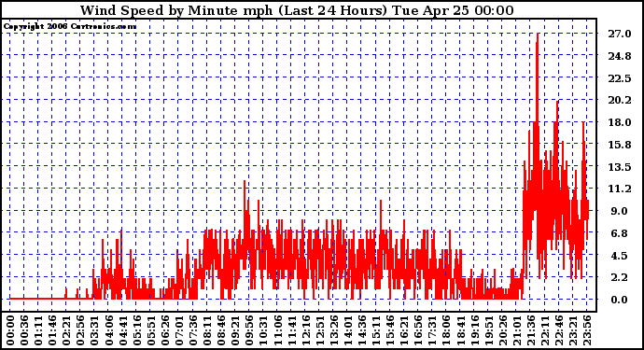This screenshot has height=350, width=644.
Task: Click the 11.2 y-axis label
Action: pyautogui.click(x=620, y=189)
